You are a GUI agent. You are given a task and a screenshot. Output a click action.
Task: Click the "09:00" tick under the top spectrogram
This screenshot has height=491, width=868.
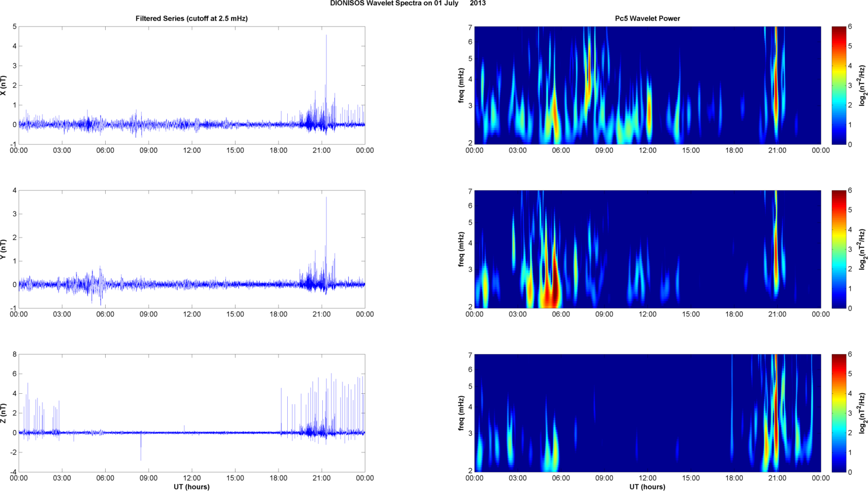604,151
